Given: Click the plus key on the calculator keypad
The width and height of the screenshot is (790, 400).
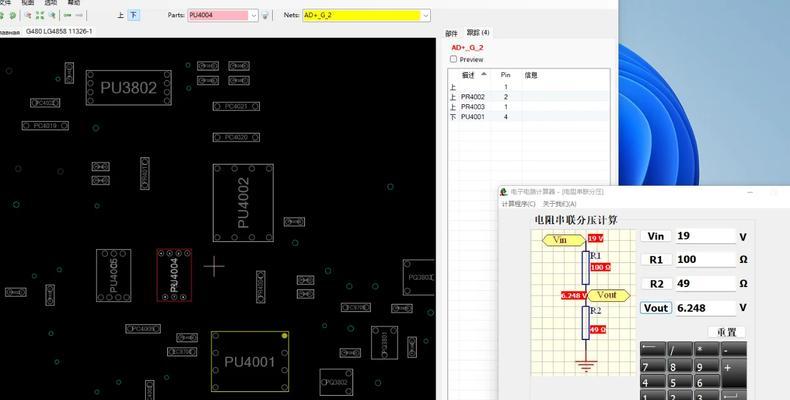Looking at the screenshot, I should [x=734, y=373].
